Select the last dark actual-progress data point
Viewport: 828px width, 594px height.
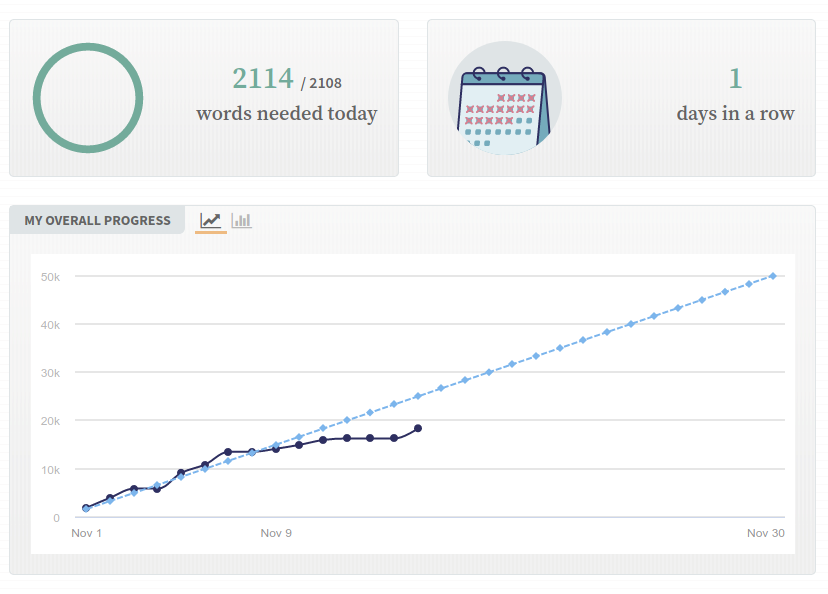point(418,428)
